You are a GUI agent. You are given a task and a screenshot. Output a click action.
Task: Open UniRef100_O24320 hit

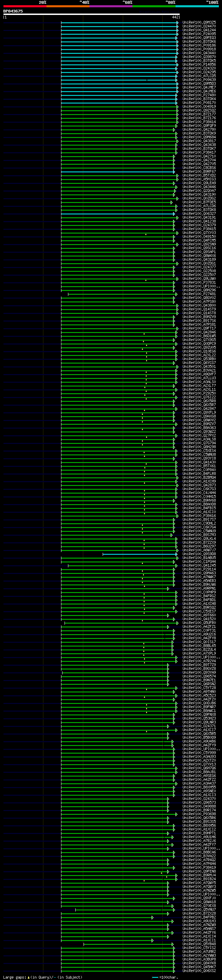[199, 68]
